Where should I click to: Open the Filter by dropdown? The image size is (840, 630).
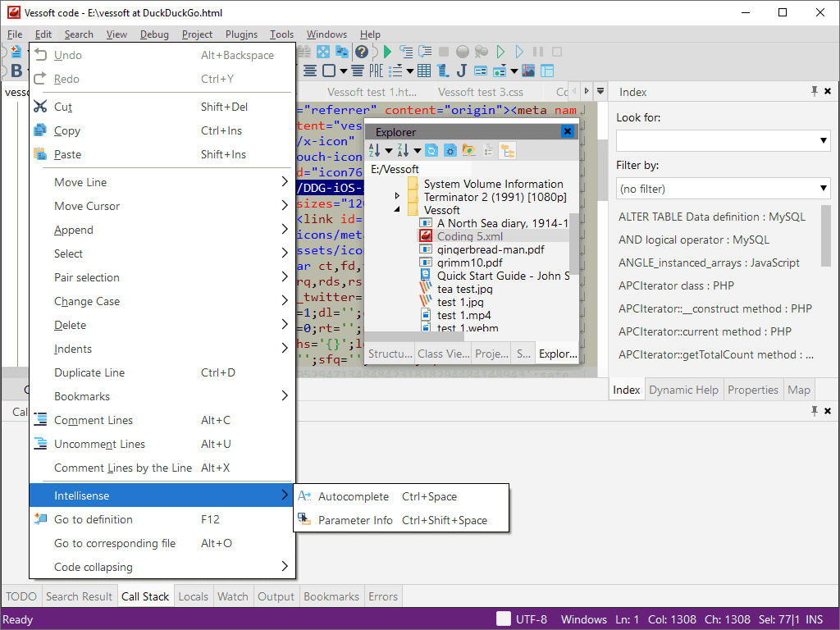click(723, 189)
